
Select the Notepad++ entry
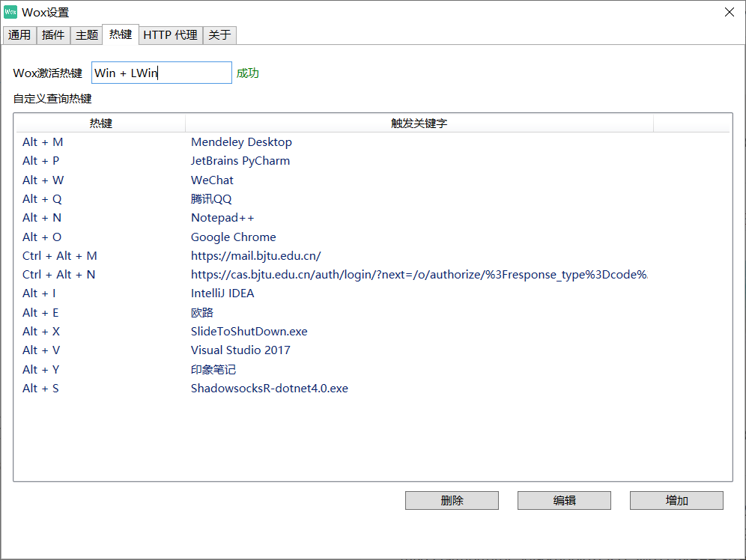222,218
